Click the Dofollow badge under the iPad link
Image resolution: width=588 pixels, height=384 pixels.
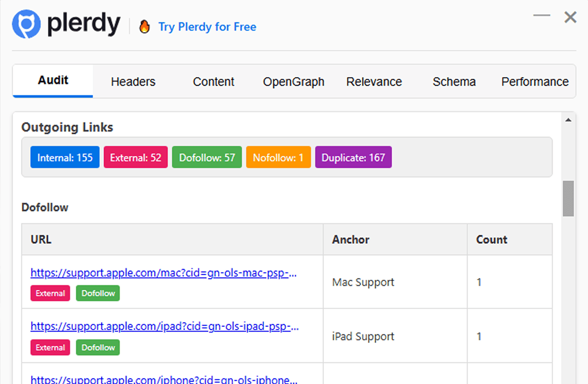98,348
